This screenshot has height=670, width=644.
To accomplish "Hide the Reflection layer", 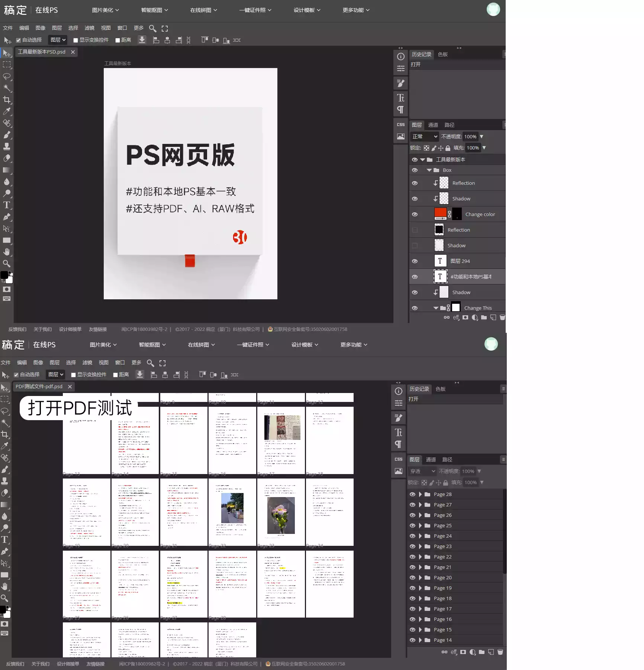I will point(415,183).
